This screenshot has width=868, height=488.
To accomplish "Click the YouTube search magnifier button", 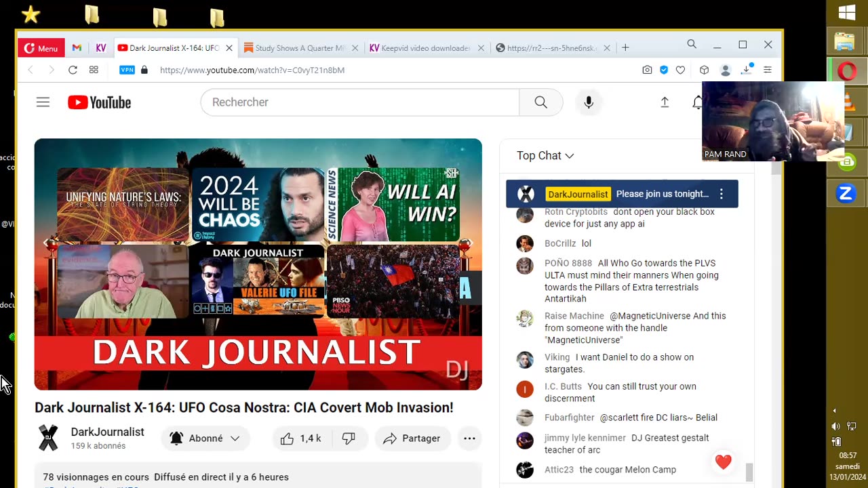I will pos(540,102).
